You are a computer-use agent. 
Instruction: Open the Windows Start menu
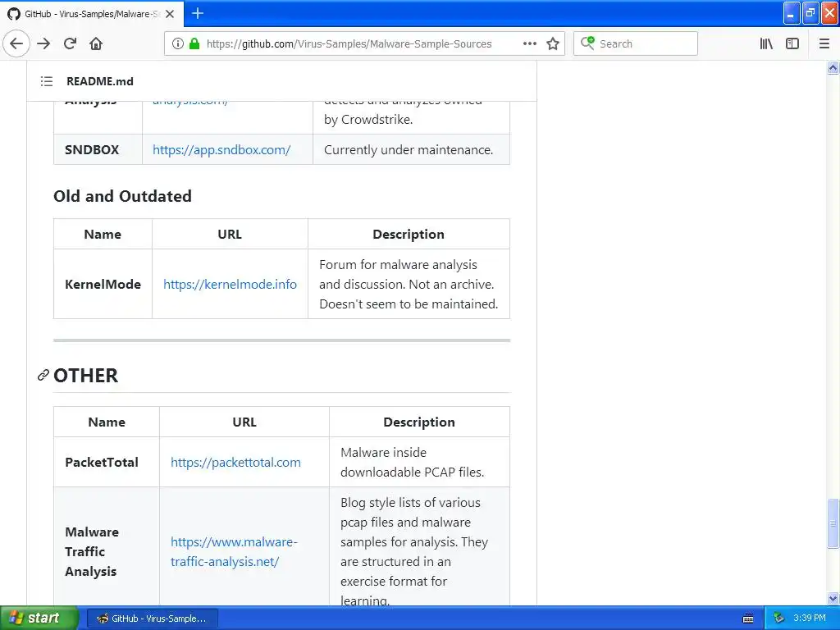[39, 619]
